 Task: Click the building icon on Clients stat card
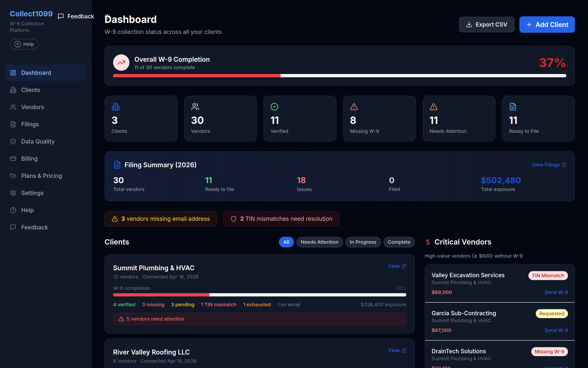[x=115, y=107]
